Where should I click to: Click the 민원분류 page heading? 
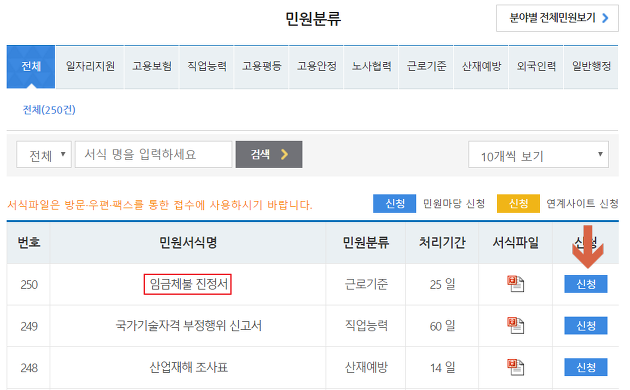[313, 19]
